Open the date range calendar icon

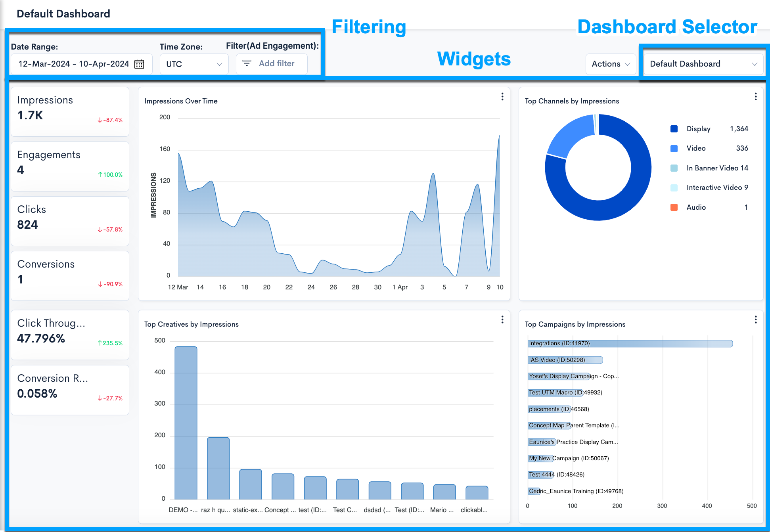[139, 64]
